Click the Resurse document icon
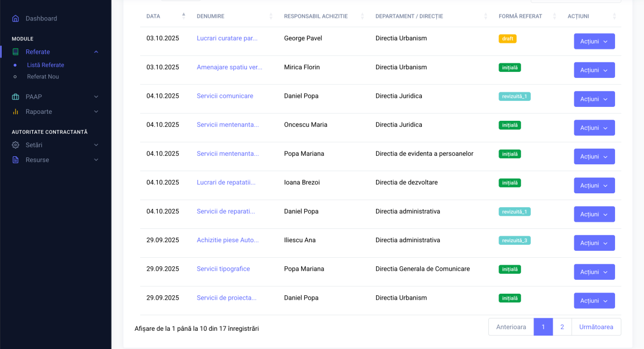 tap(16, 160)
